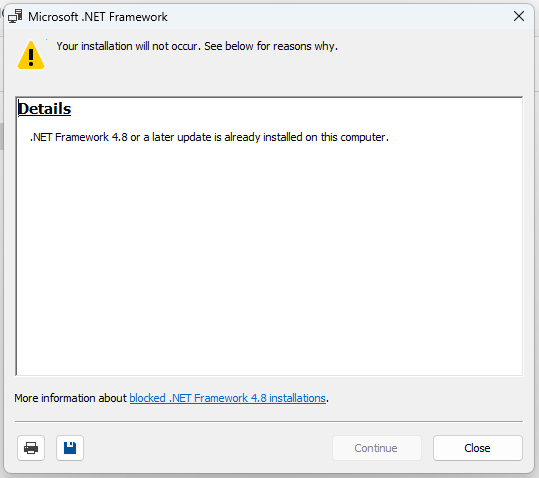539x478 pixels.
Task: Click the words 'this computer' in details text
Action: 355,137
